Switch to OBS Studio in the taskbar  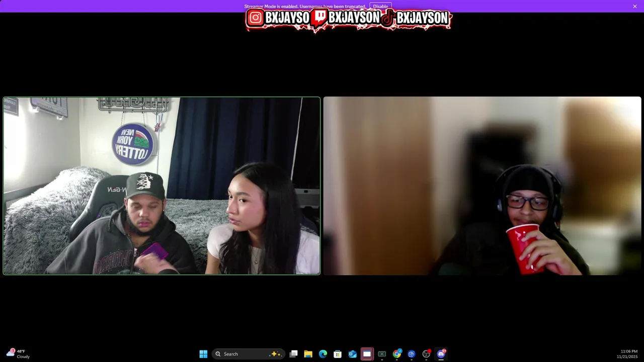pos(426,354)
